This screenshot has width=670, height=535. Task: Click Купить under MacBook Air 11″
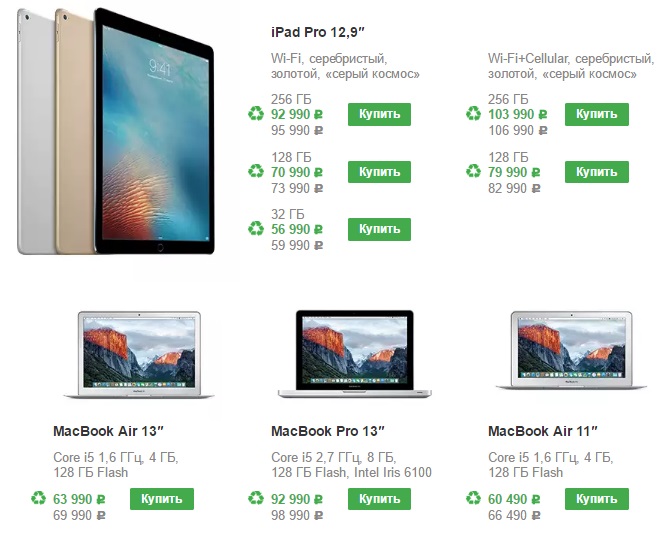tap(597, 499)
